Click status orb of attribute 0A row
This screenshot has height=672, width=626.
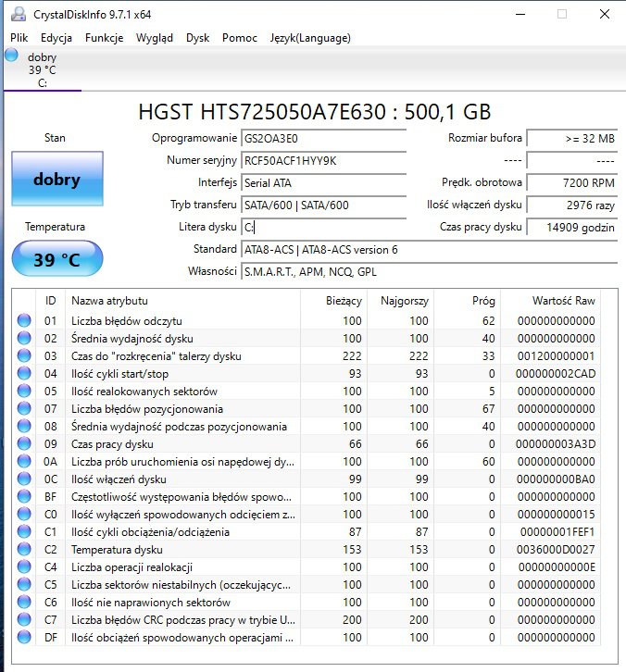(24, 461)
